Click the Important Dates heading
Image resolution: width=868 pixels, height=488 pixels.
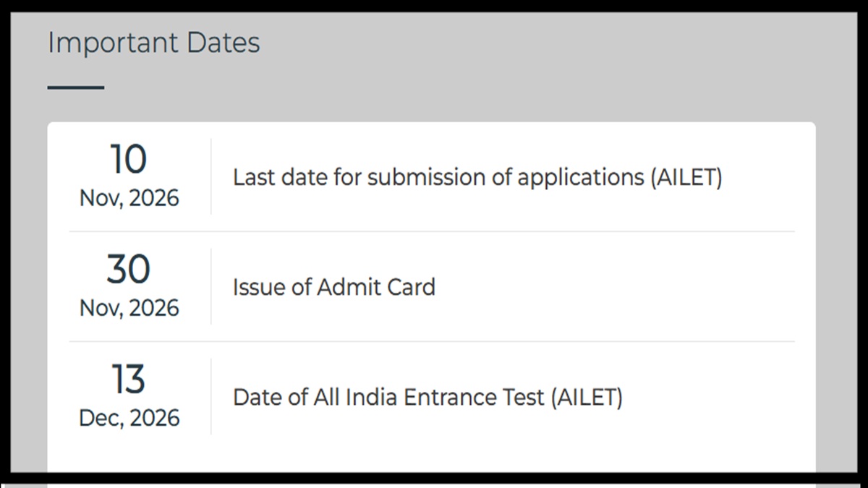[x=154, y=43]
